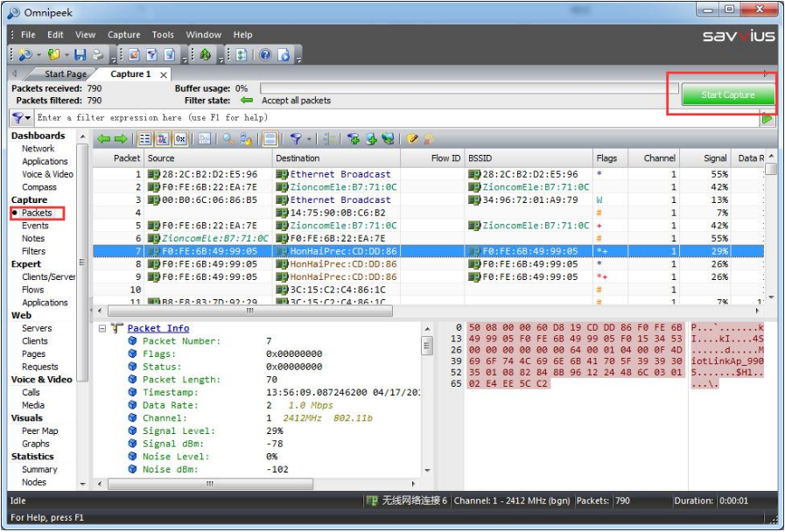Viewport: 785px width, 532px height.
Task: Open the Peer Map view
Action: point(39,430)
